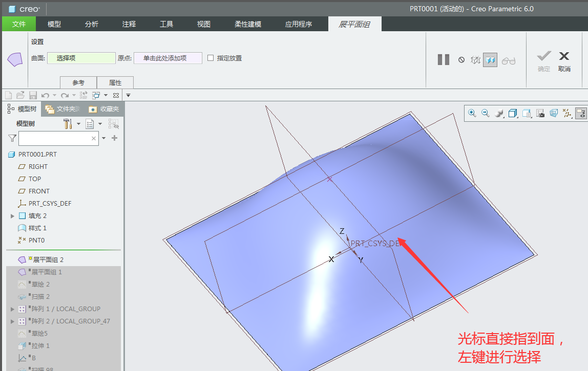Click the model tree filter funnel icon

click(12, 138)
